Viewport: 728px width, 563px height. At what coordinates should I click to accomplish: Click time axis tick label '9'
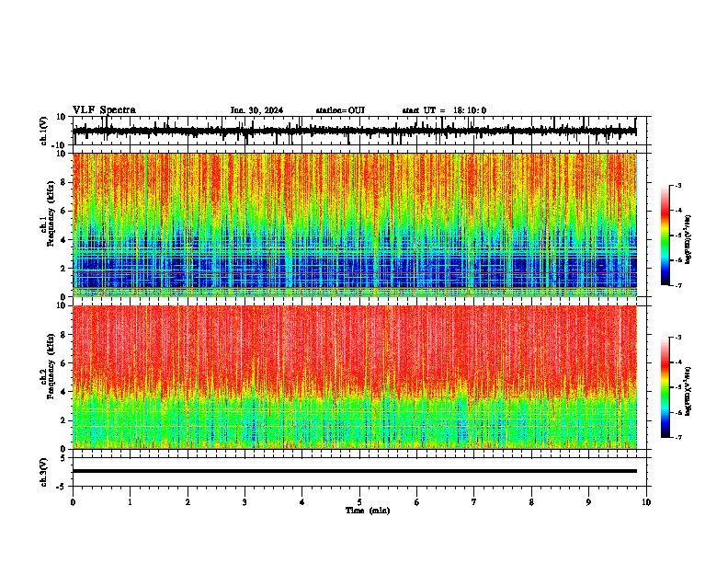click(x=588, y=502)
